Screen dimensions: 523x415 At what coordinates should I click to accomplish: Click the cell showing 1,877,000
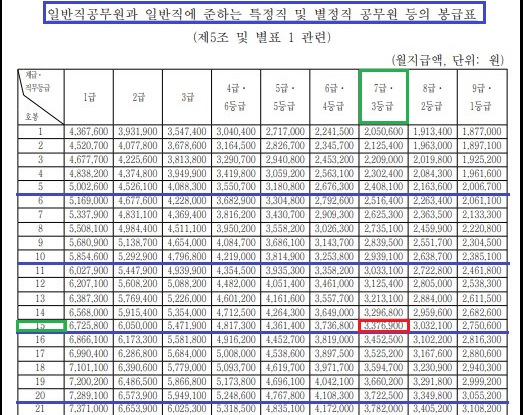click(482, 132)
